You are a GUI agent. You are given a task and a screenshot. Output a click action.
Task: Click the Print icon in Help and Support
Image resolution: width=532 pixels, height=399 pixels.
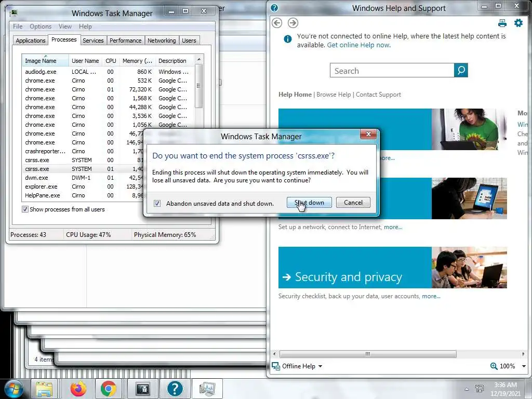(x=502, y=23)
